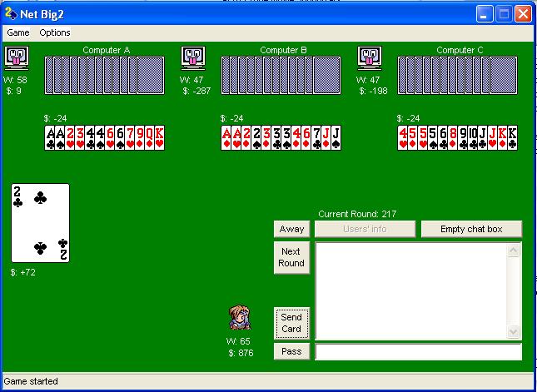This screenshot has width=537, height=392.
Task: Click King of diamonds in Computer C's hand
Action: (x=502, y=137)
